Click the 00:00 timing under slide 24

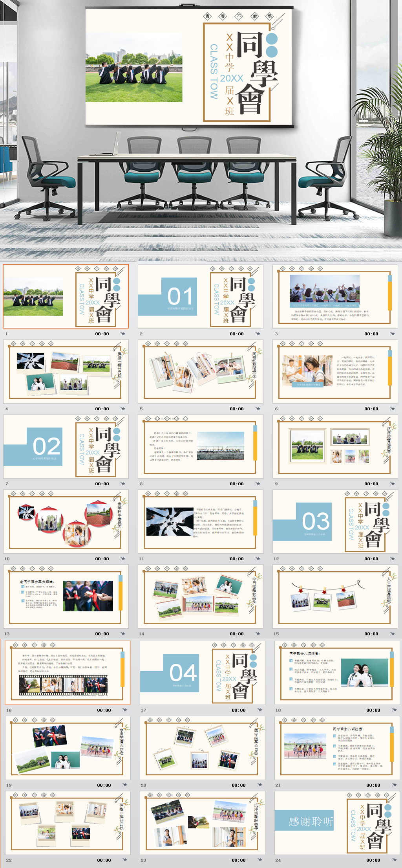coord(373,860)
